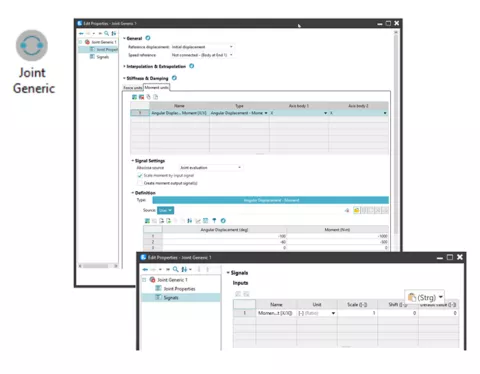Screen dimensions: 480x374
Task: Click add-row icon above stiffness units table
Action: 134,97
